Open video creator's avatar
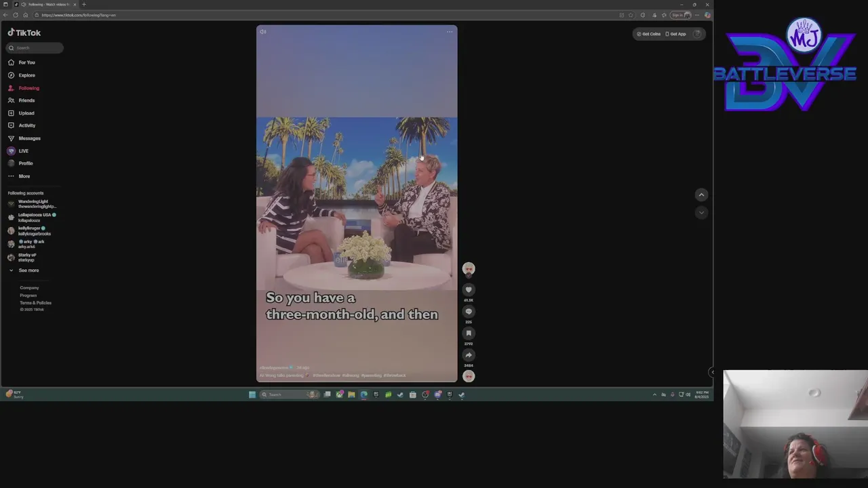The height and width of the screenshot is (488, 868). tap(469, 269)
